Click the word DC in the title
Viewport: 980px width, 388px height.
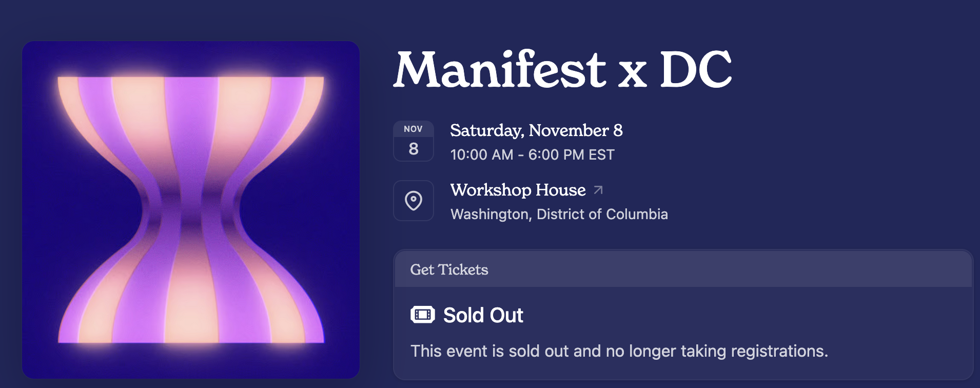(x=696, y=69)
